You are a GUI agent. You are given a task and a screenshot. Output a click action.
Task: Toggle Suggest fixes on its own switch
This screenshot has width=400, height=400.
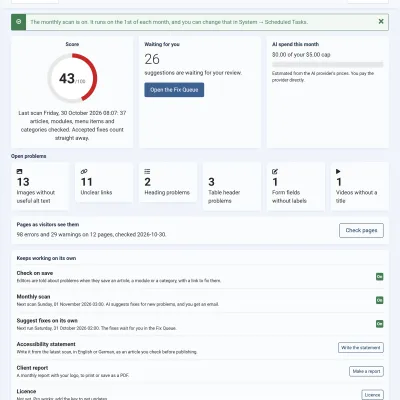pos(379,324)
